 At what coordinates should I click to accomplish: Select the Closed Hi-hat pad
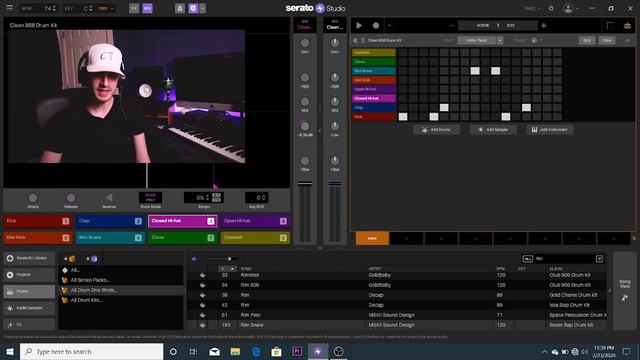point(182,221)
